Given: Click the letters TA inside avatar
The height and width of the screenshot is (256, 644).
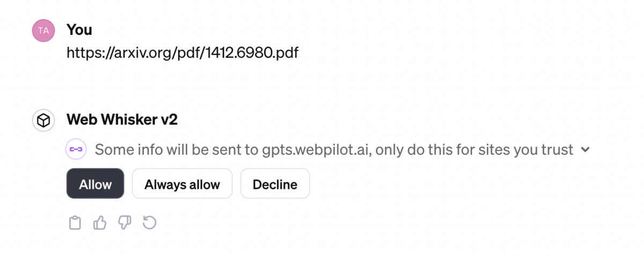Looking at the screenshot, I should coord(43,31).
